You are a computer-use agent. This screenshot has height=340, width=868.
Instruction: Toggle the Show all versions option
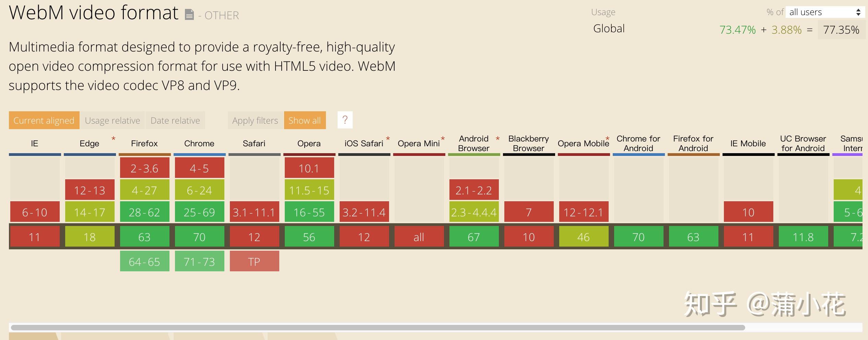tap(305, 120)
